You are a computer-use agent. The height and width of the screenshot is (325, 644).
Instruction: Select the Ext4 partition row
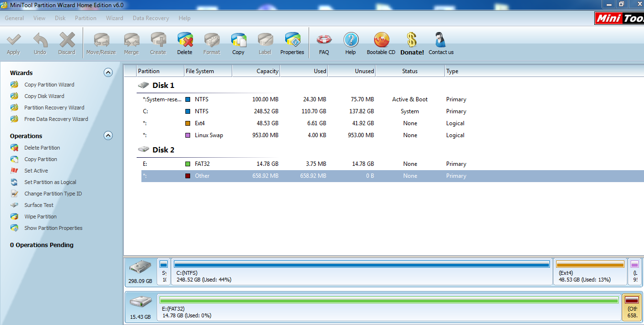point(392,123)
